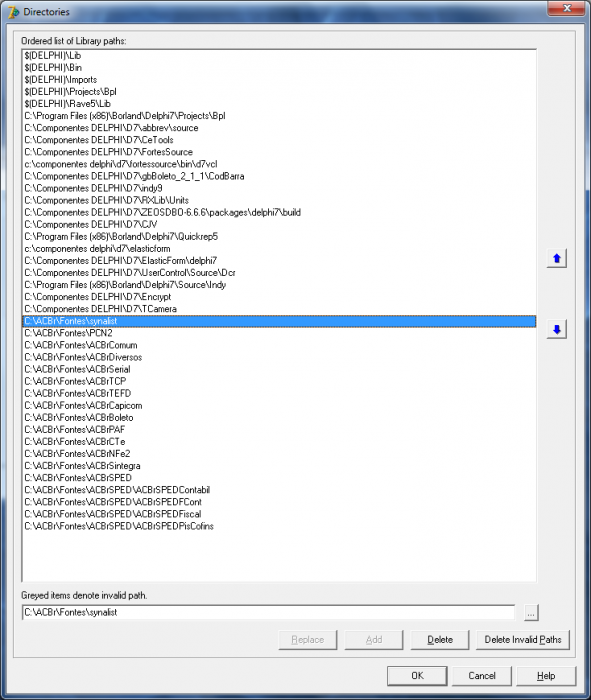Move selected path down with blue arrow
591x700 pixels.
click(x=557, y=329)
